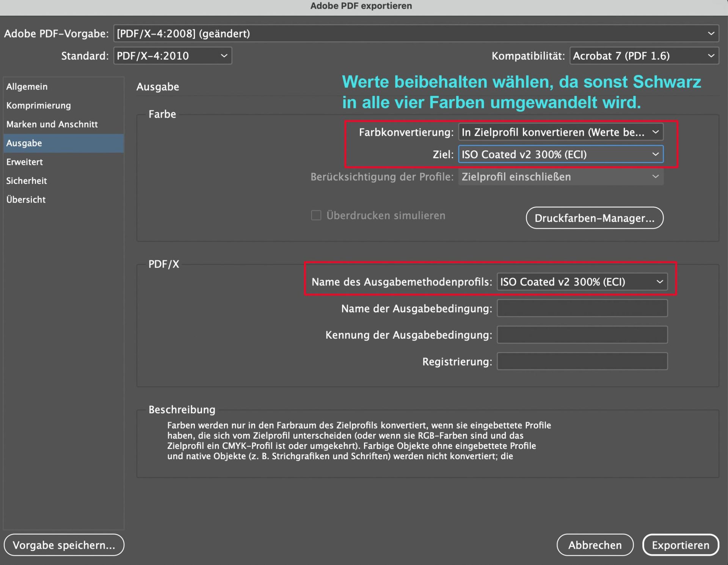Open the Farbkonvertierung dropdown

click(561, 132)
